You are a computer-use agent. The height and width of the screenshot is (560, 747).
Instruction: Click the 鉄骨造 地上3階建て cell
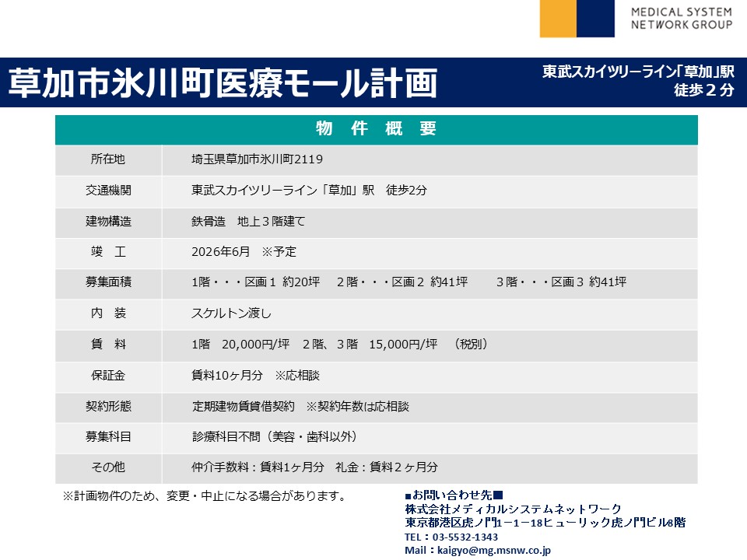(x=248, y=222)
